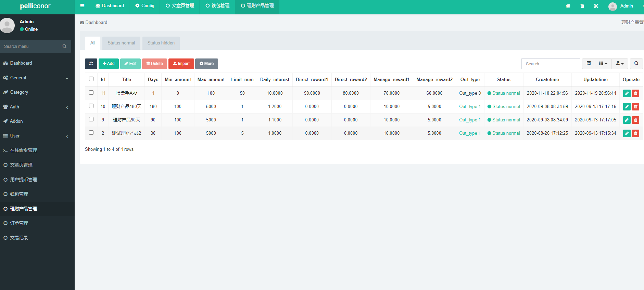The height and width of the screenshot is (290, 644).
Task: Open the export dropdown menu
Action: pyautogui.click(x=619, y=64)
